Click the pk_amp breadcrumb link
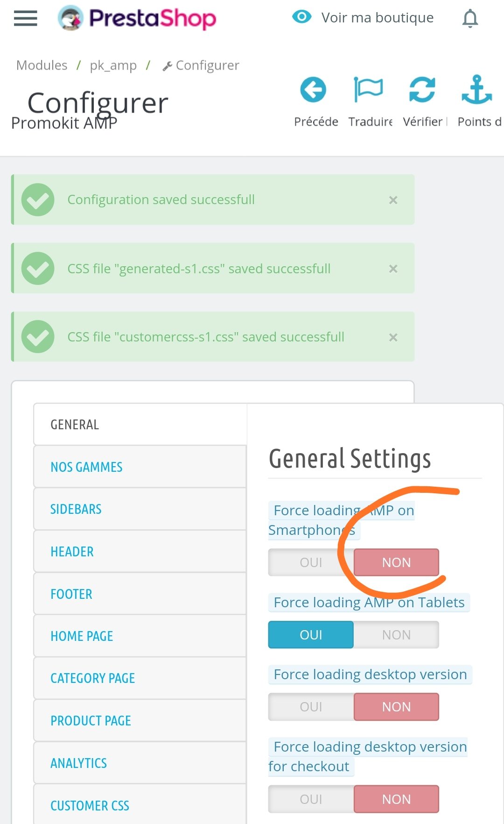 [x=113, y=65]
